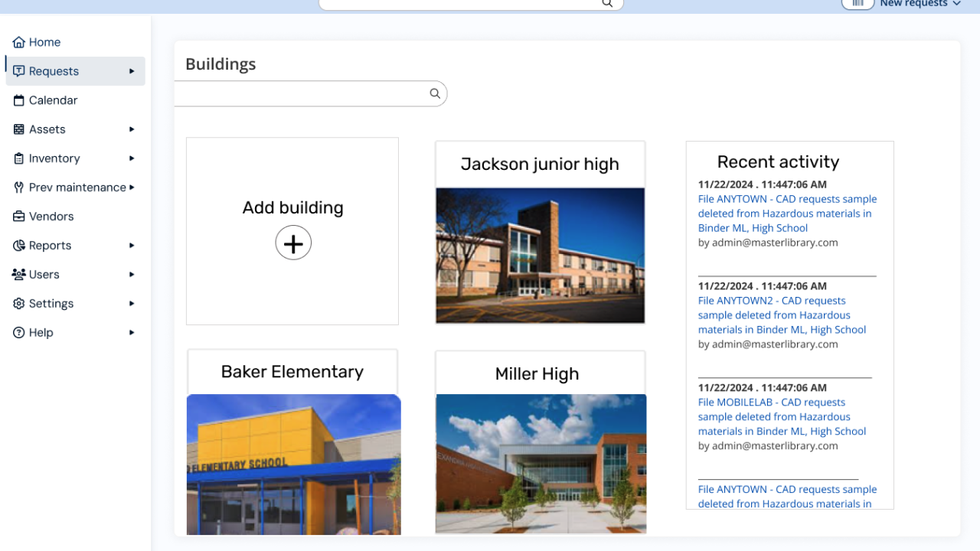Click the Vendors briefcase icon

(x=19, y=217)
